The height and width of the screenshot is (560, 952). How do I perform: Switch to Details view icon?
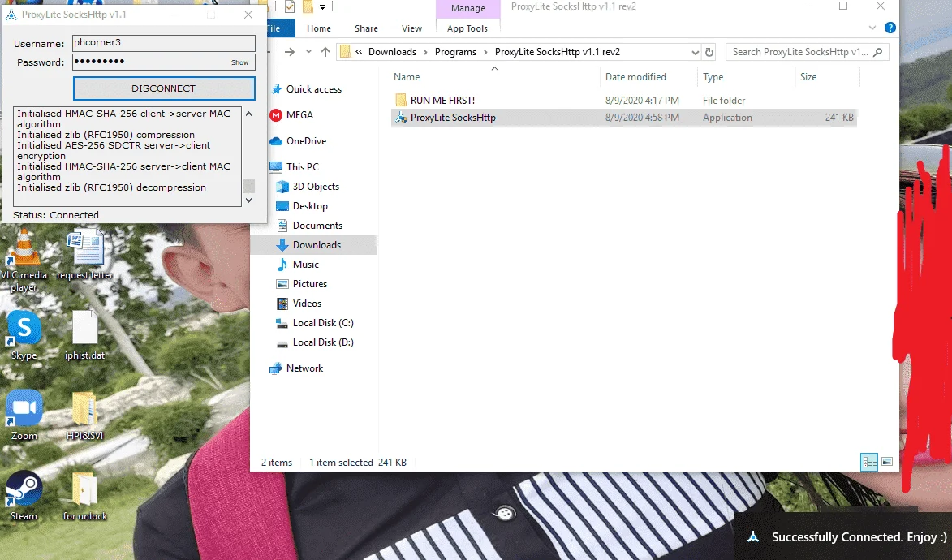click(869, 462)
